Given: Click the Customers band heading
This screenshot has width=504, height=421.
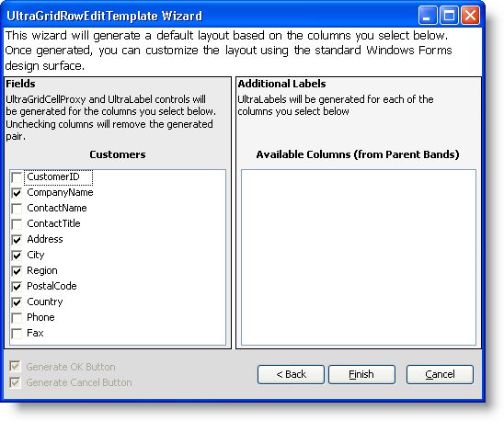Looking at the screenshot, I should tap(118, 154).
